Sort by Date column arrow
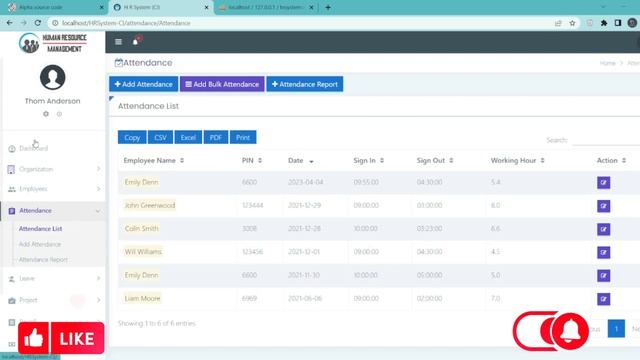Viewport: 640px width, 360px height. click(311, 162)
